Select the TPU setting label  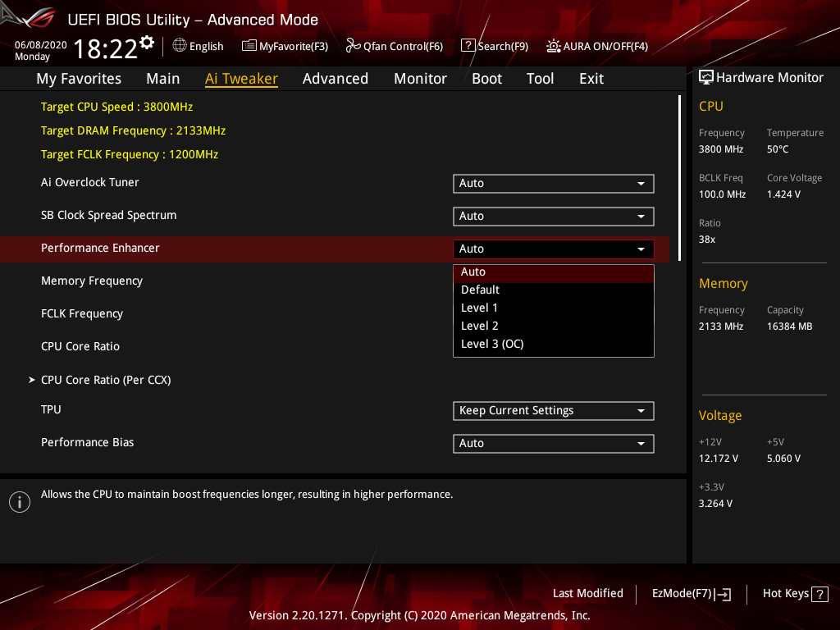pos(51,410)
